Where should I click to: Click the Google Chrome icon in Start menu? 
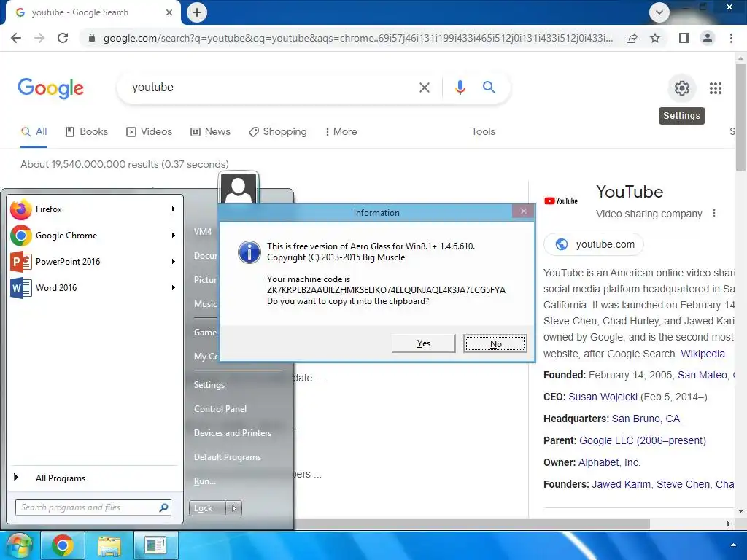point(21,236)
